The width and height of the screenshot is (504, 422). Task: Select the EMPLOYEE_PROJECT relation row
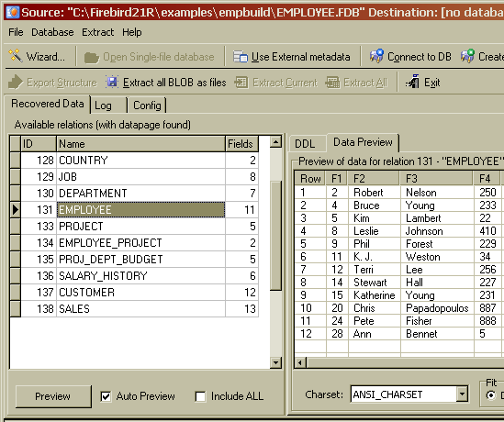[x=134, y=243]
